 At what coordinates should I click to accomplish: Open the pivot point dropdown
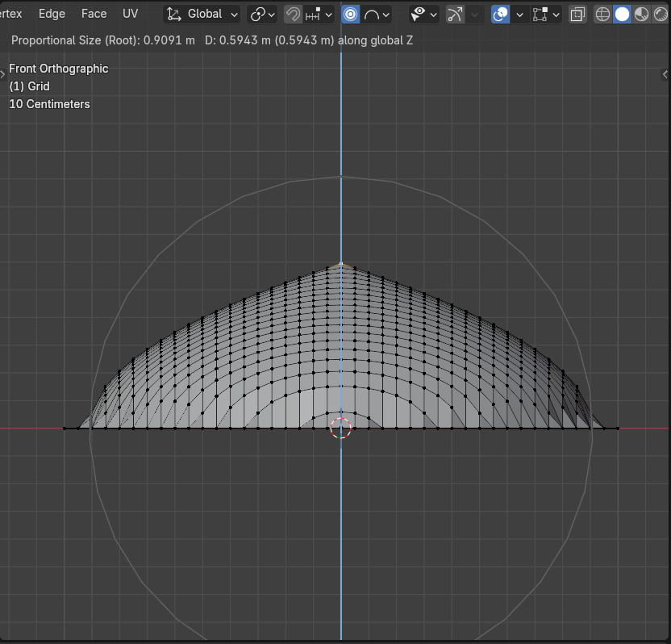point(262,14)
